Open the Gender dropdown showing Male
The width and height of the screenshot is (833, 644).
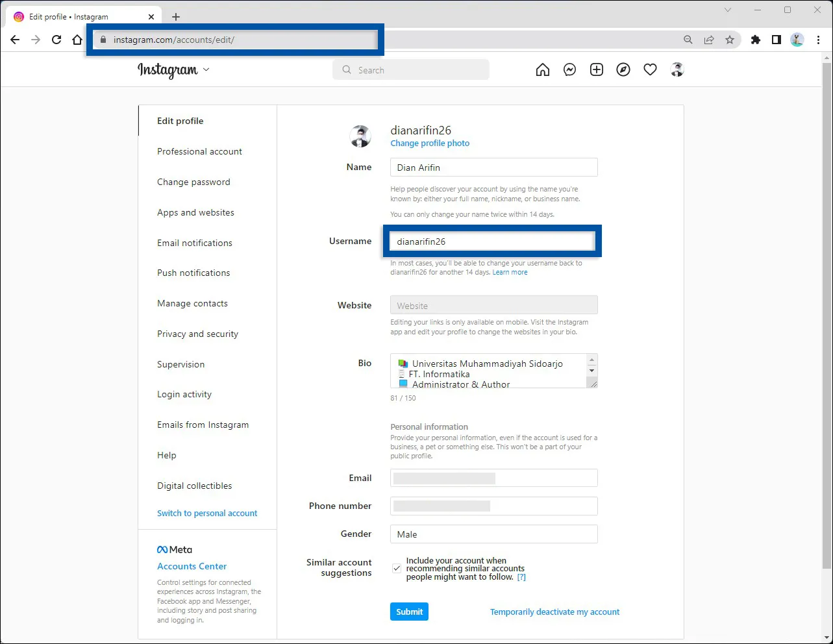click(493, 534)
